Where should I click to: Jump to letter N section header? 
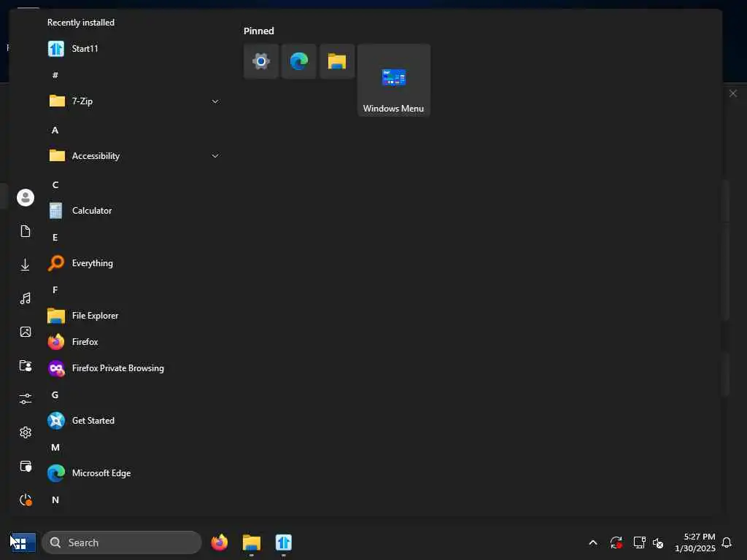click(x=55, y=499)
